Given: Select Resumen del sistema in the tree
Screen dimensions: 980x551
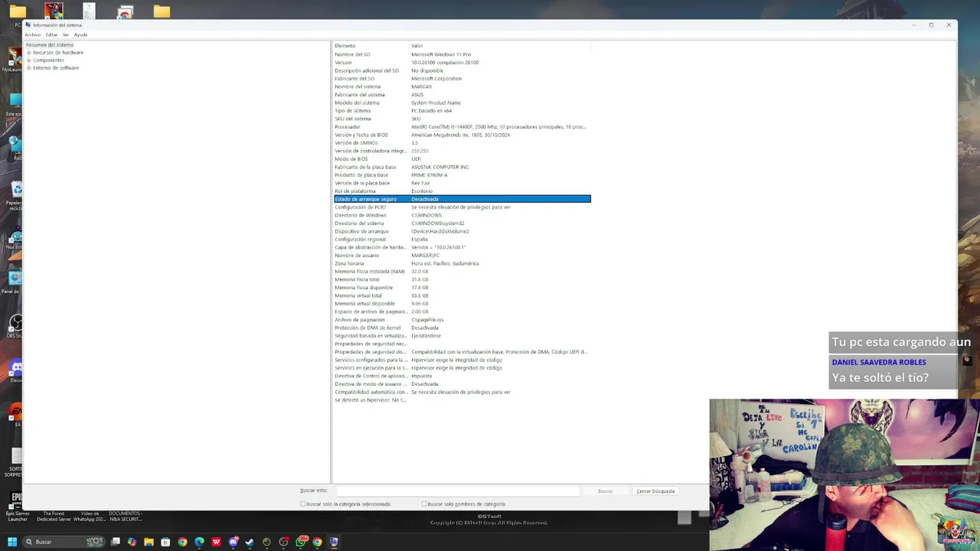Looking at the screenshot, I should click(x=50, y=45).
